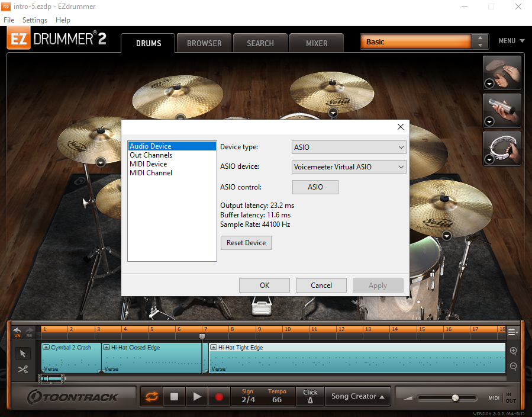Click the tambourine percussion thumbnail

coord(502,149)
